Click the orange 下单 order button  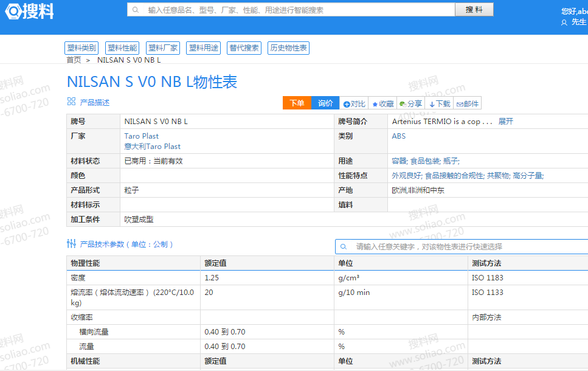(297, 103)
